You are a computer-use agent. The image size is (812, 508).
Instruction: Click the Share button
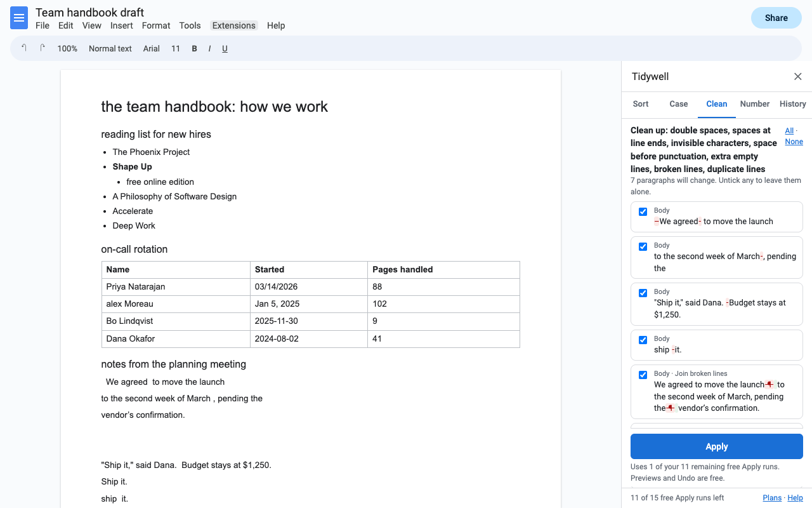[x=776, y=18]
